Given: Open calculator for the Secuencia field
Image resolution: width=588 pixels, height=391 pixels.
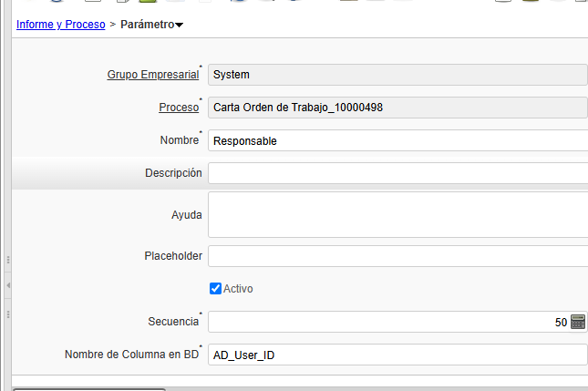Looking at the screenshot, I should click(x=577, y=322).
